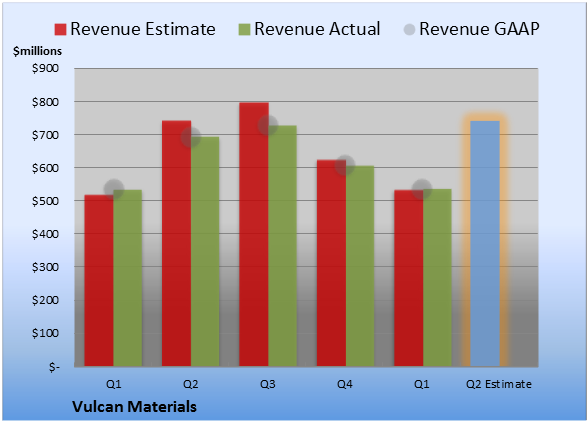Click the 'Q2' quarter label

click(x=190, y=384)
